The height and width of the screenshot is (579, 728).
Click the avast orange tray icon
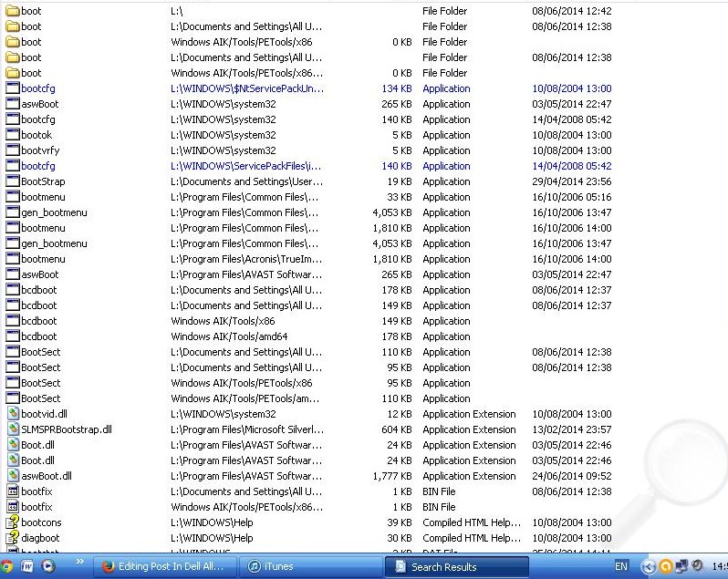click(666, 566)
